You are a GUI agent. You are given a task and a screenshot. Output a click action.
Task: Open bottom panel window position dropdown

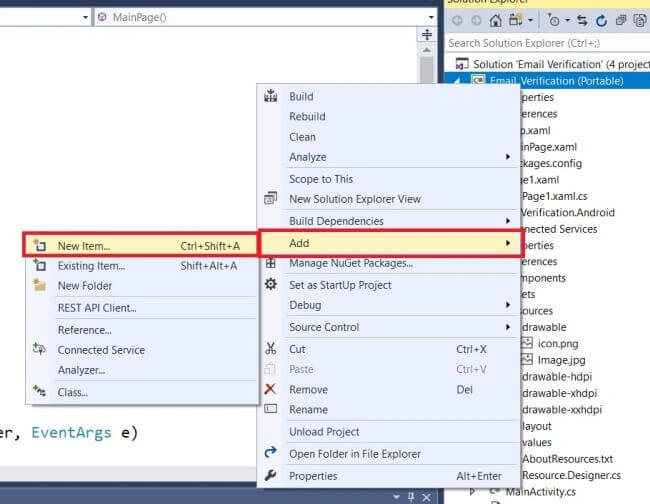[396, 497]
